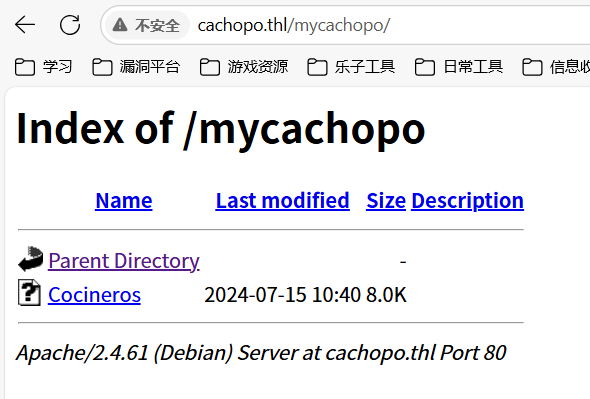590x399 pixels.
Task: Open the Cocineros file link
Action: point(94,295)
